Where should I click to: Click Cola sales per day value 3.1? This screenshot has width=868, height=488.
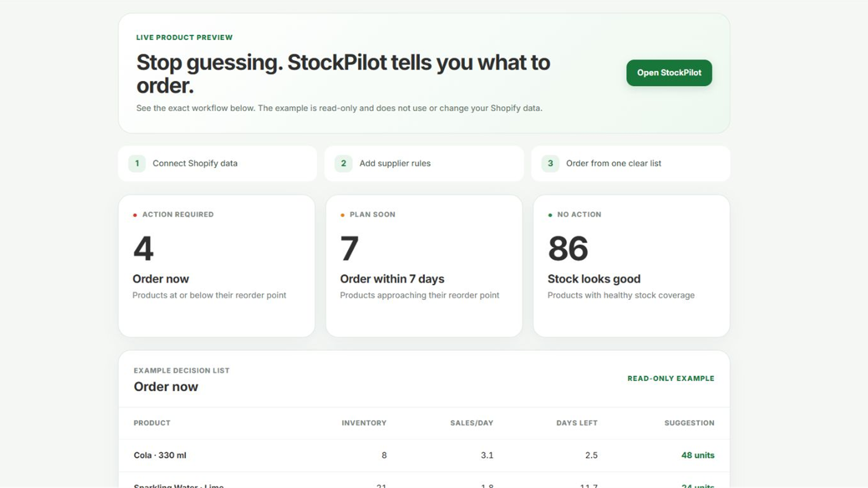click(487, 455)
